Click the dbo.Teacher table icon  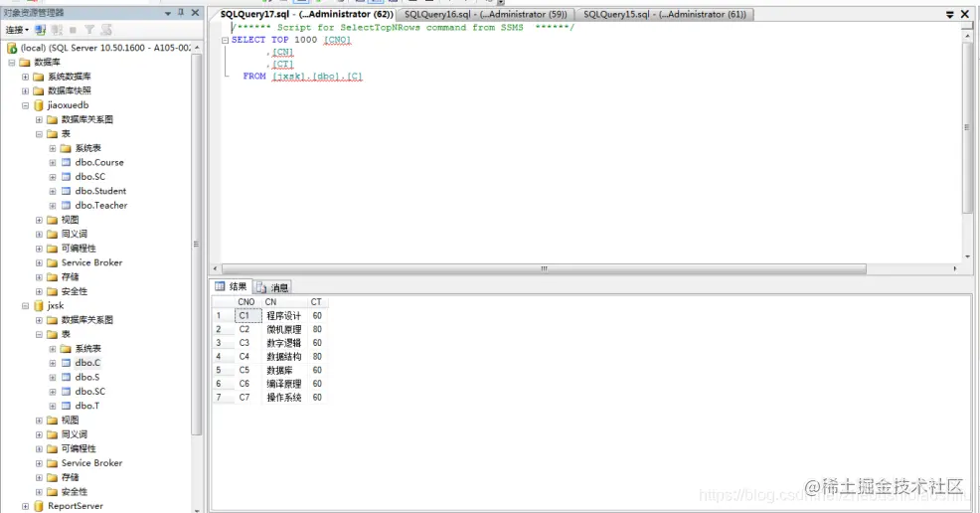point(66,206)
